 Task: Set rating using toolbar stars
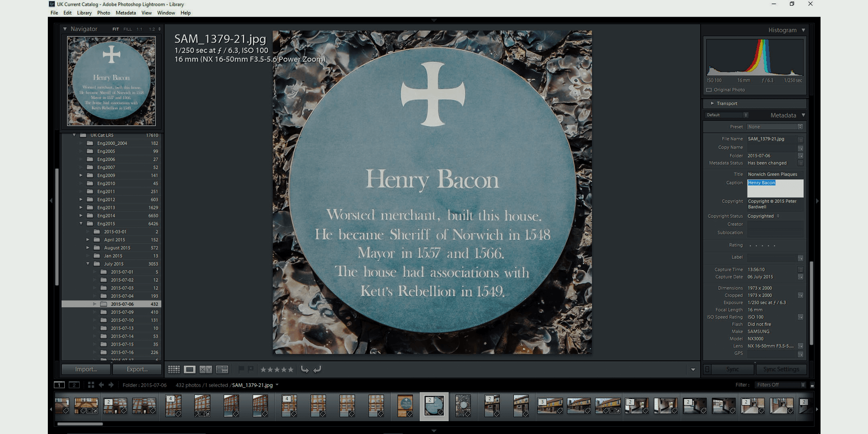pos(277,369)
